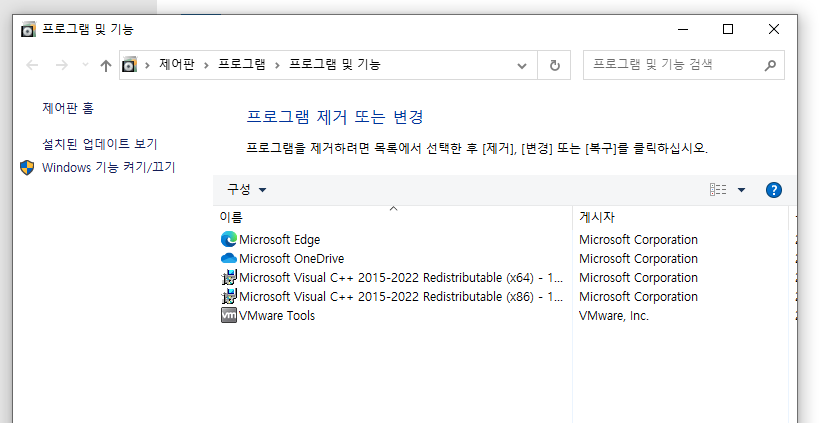Click the VMware Tools vm icon
820x423 pixels.
229,315
